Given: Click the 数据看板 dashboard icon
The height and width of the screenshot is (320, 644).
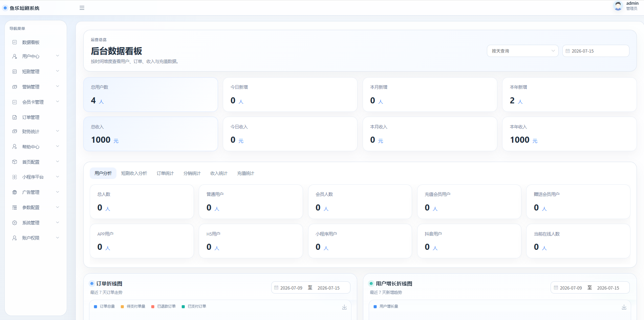Looking at the screenshot, I should [15, 42].
